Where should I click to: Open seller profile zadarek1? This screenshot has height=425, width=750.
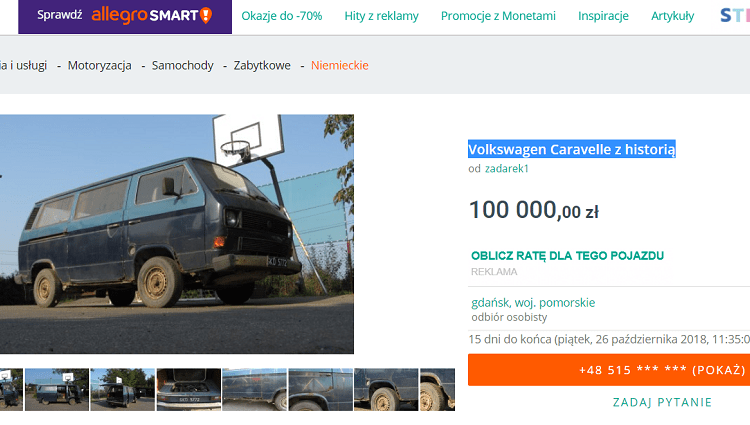click(x=506, y=168)
